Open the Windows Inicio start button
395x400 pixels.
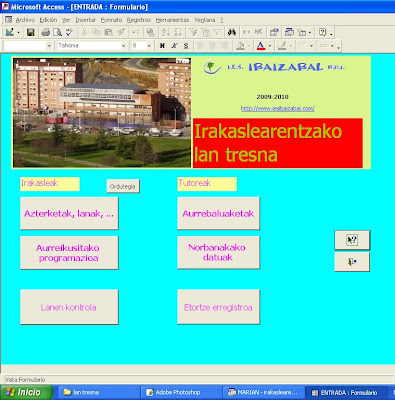click(26, 392)
